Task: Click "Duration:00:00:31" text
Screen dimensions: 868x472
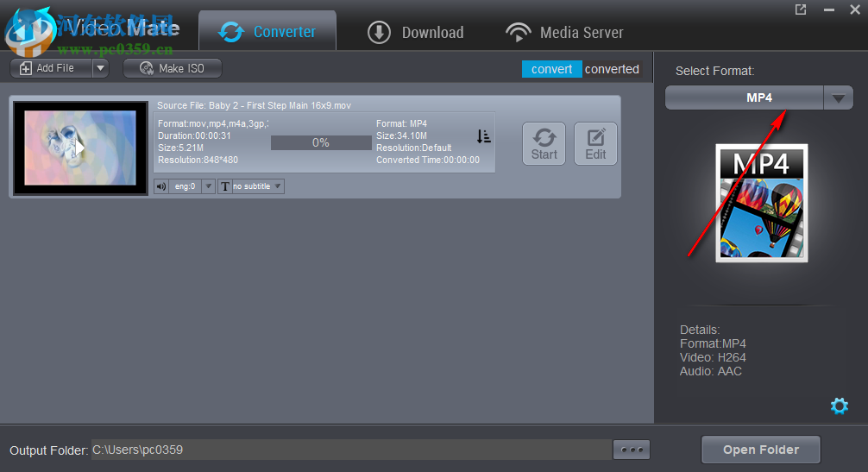Action: pyautogui.click(x=194, y=135)
